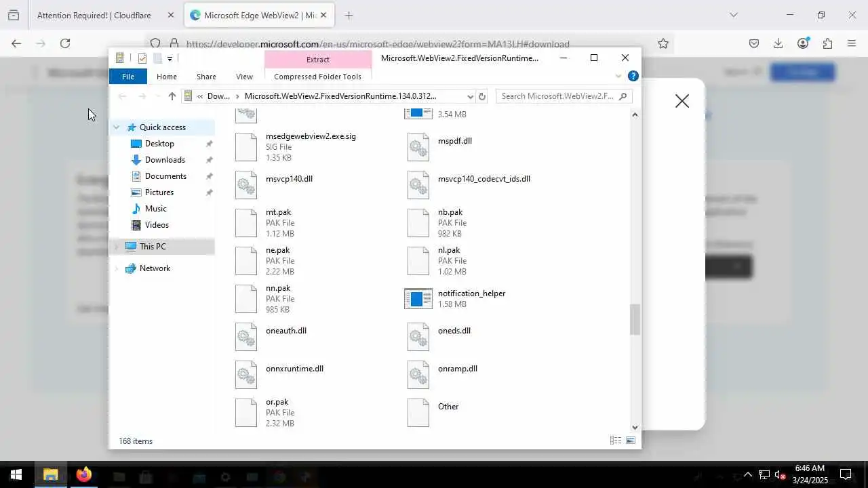Reload the page in Firefox
The image size is (868, 488).
[x=65, y=43]
